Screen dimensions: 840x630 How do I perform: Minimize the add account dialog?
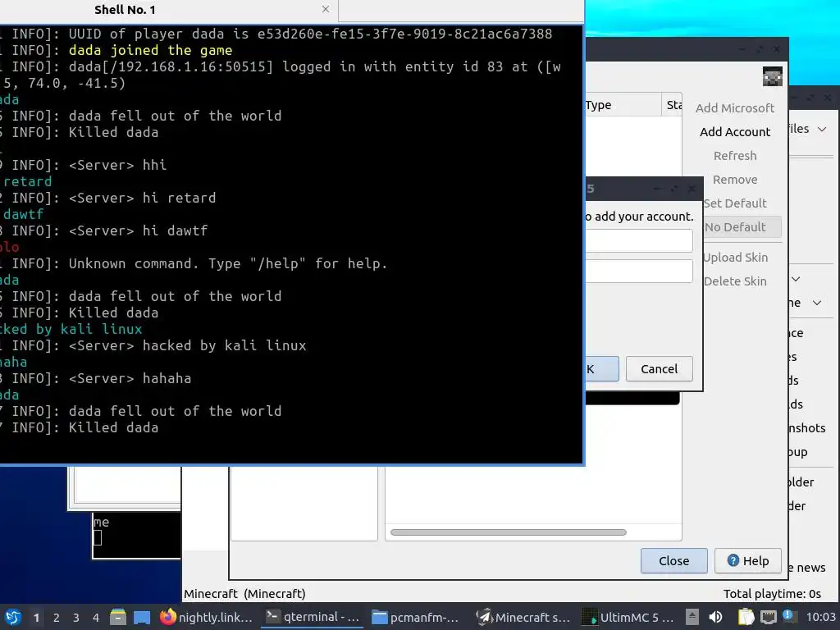coord(657,189)
